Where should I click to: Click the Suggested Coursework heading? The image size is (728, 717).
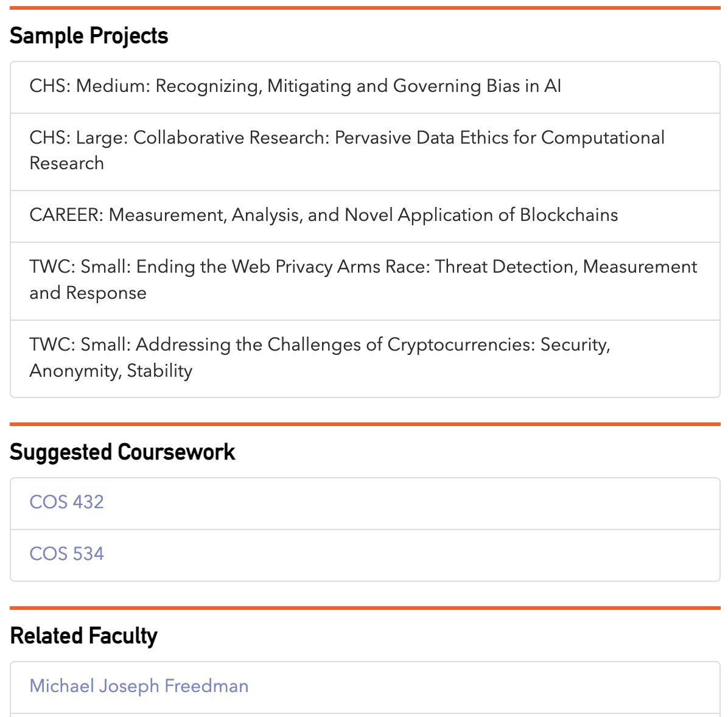point(122,452)
